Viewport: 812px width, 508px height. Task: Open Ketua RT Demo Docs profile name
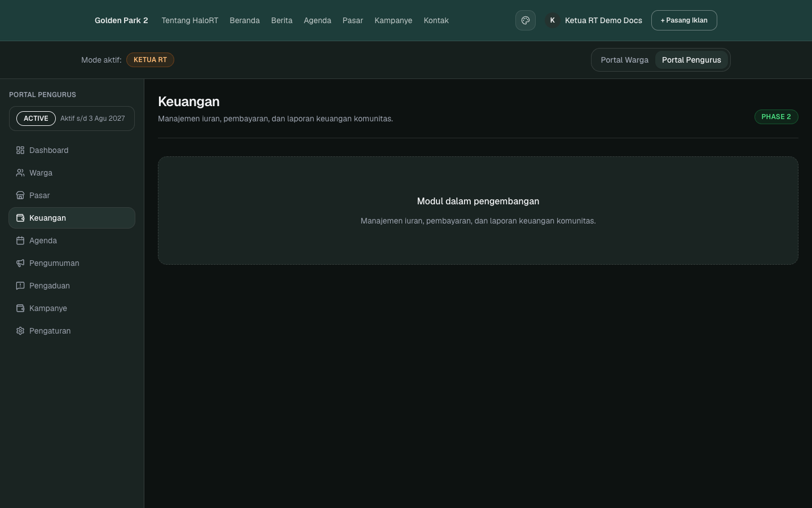tap(603, 20)
